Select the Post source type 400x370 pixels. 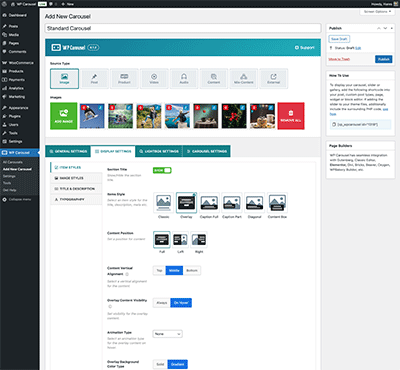pos(94,79)
